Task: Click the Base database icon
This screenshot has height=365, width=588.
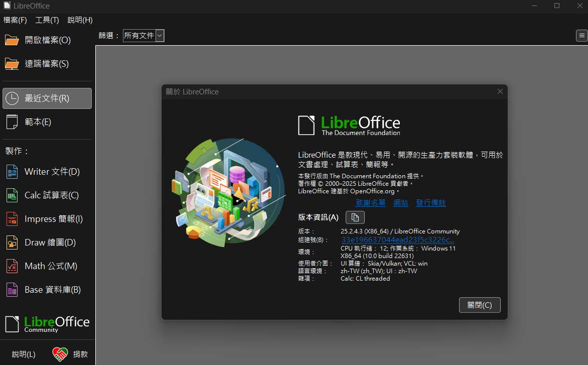Action: tap(12, 290)
